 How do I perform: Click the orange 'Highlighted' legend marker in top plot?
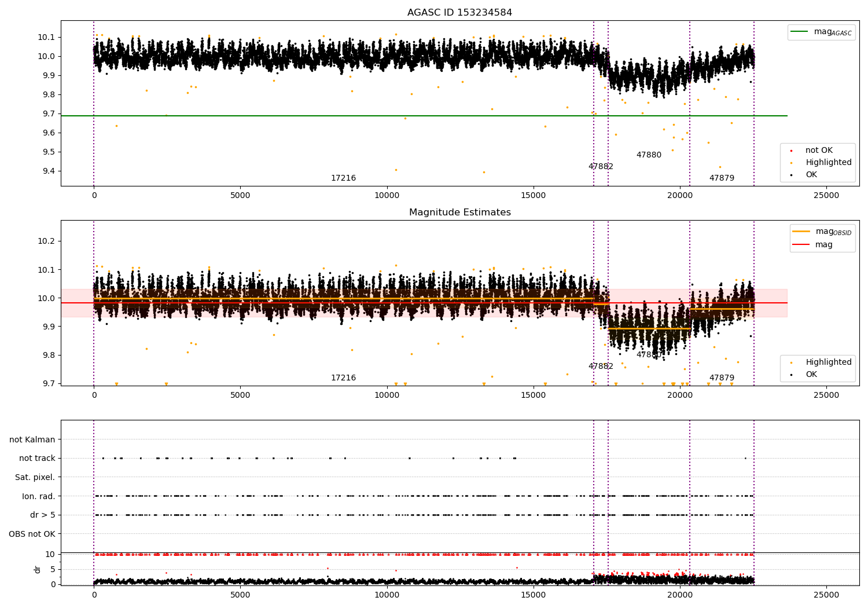[x=791, y=163]
